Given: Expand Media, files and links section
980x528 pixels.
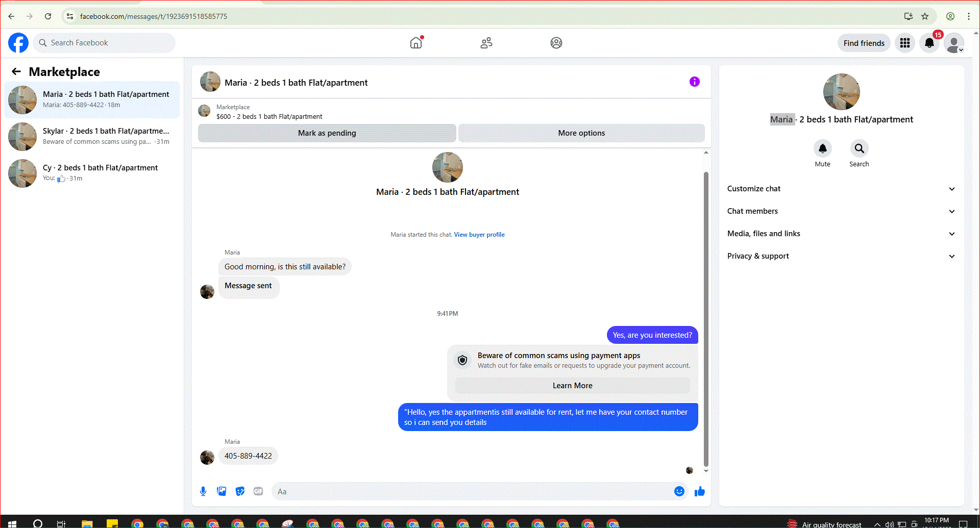Looking at the screenshot, I should click(841, 234).
